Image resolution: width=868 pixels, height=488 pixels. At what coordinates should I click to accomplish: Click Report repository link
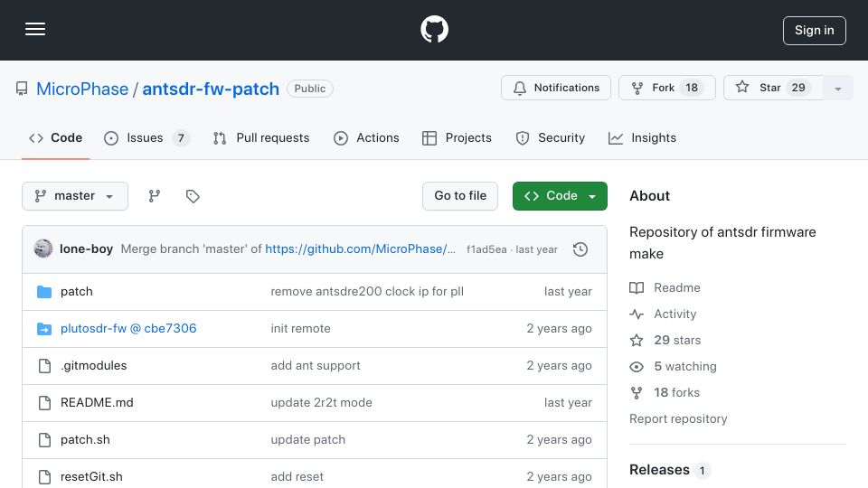678,418
